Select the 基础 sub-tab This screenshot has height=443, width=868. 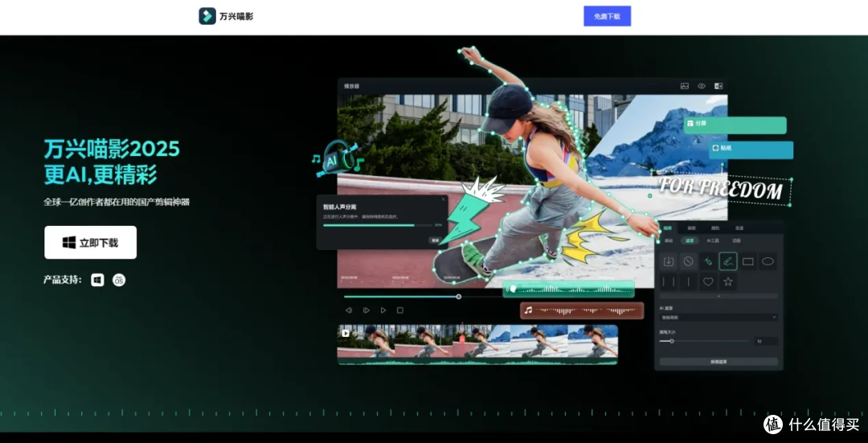(669, 241)
